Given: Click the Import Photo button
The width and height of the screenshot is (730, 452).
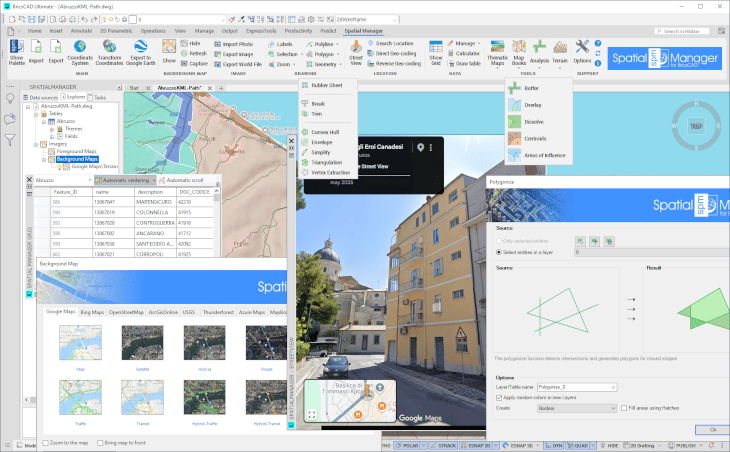Looking at the screenshot, I should [234, 44].
